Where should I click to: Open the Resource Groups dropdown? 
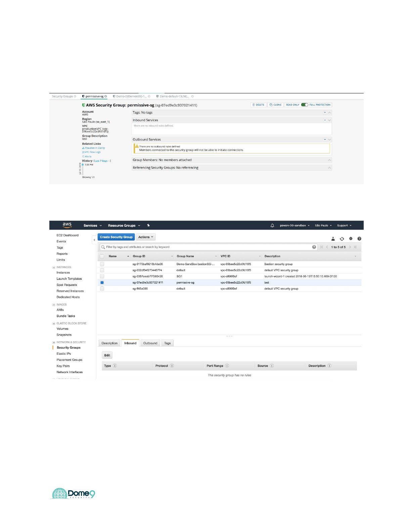[x=124, y=226]
